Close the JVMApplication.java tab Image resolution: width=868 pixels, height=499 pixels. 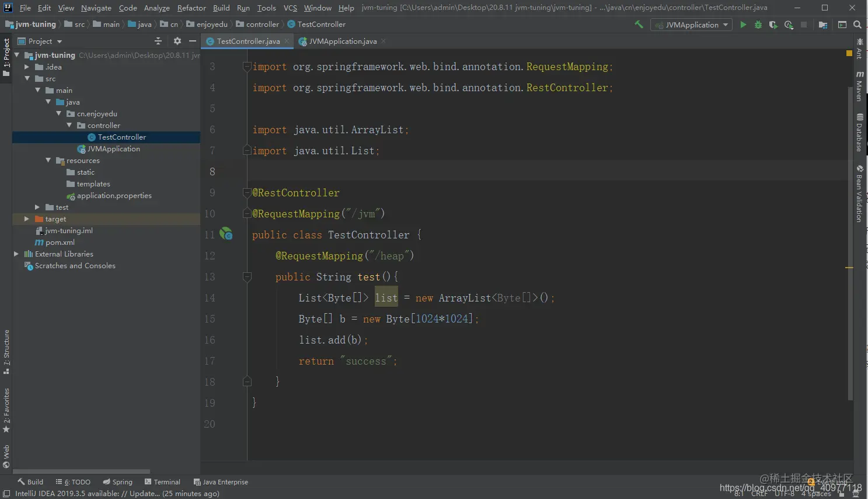[x=383, y=41]
